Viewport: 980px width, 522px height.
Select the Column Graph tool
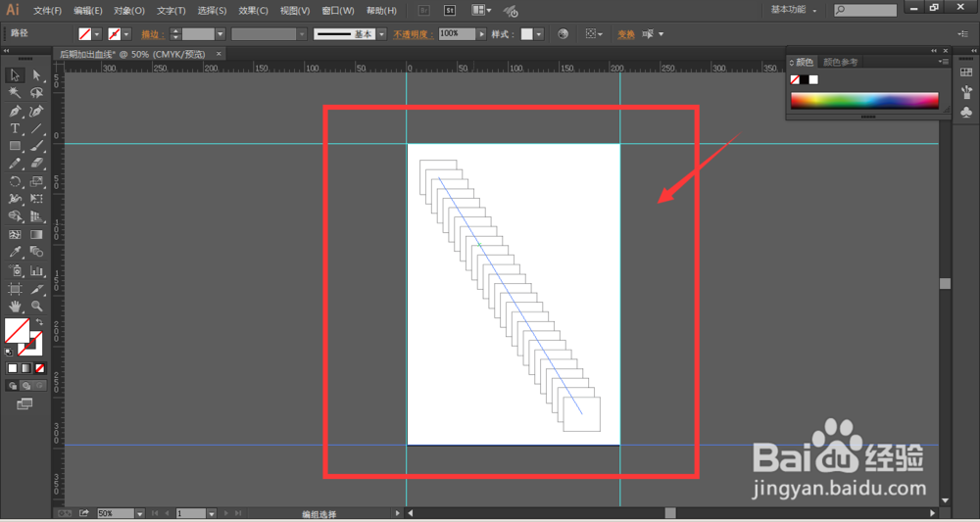coord(37,271)
